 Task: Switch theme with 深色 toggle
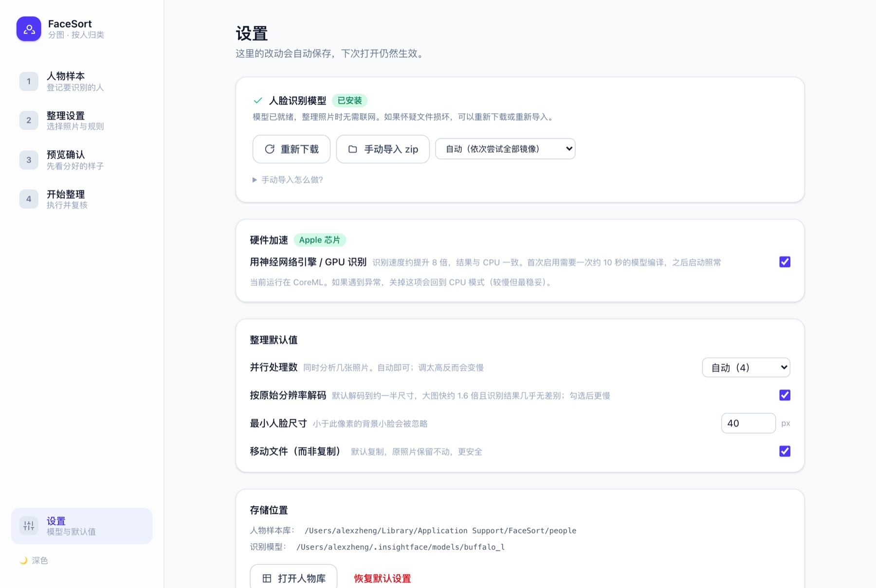(34, 560)
